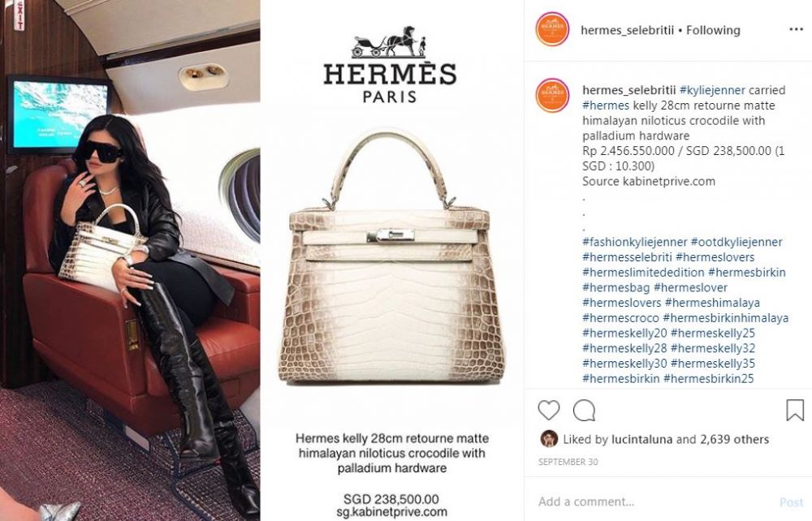Open the #hermeskelly28 hashtag

624,348
